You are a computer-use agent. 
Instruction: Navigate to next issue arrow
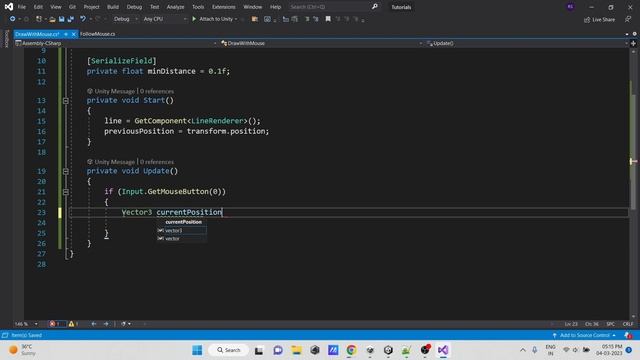[x=106, y=324]
